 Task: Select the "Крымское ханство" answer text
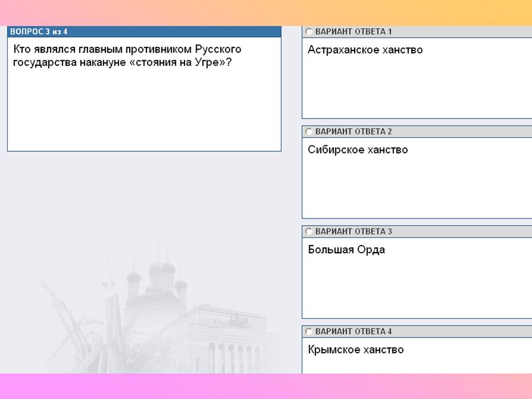(355, 350)
